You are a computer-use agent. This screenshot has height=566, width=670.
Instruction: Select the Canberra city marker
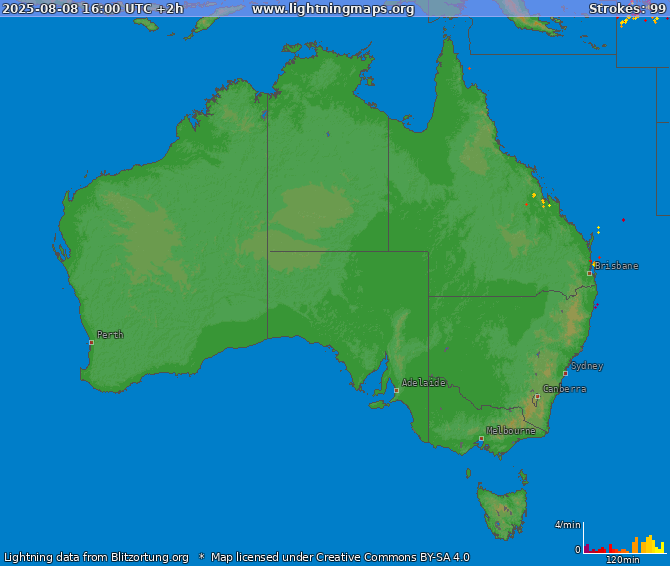537,396
